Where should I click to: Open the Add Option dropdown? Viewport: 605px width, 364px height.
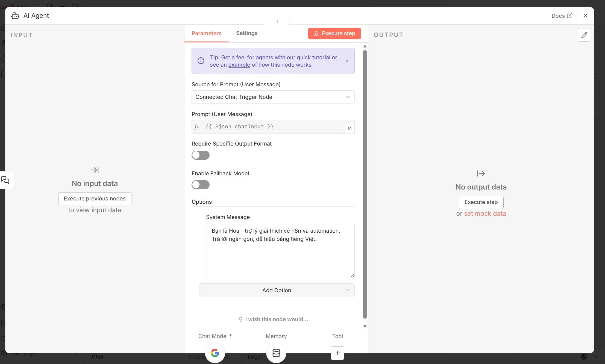(x=277, y=290)
